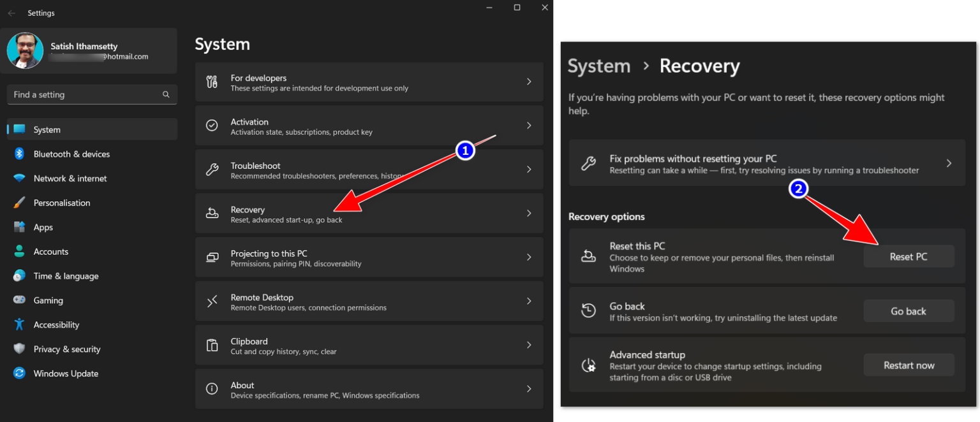The width and height of the screenshot is (980, 422).
Task: Select the Network & internet globe icon
Action: [x=19, y=178]
